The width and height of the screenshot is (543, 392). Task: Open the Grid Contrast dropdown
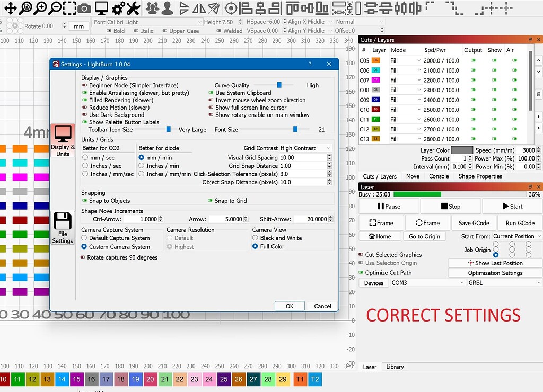pyautogui.click(x=305, y=148)
